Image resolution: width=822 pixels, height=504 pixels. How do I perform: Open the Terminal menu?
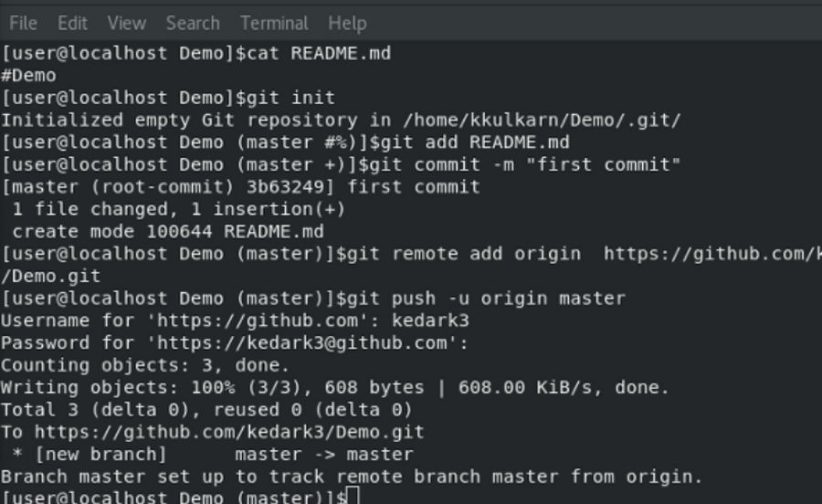click(273, 23)
